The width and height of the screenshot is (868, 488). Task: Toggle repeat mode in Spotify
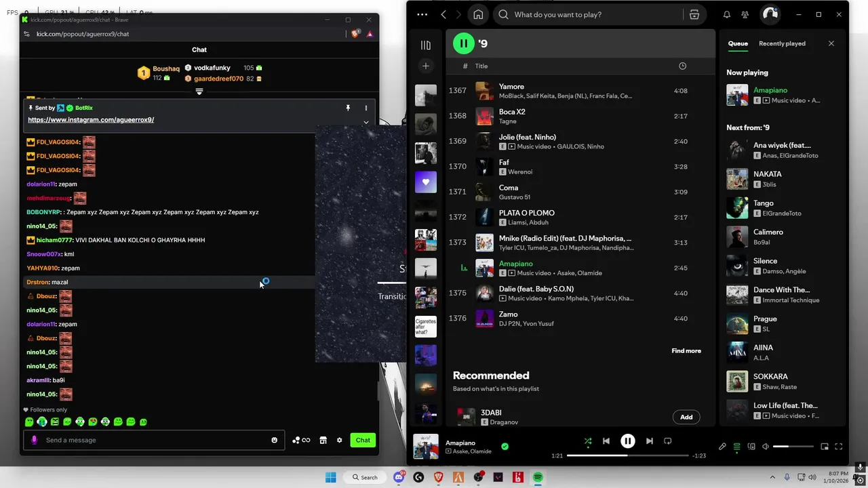pos(668,441)
